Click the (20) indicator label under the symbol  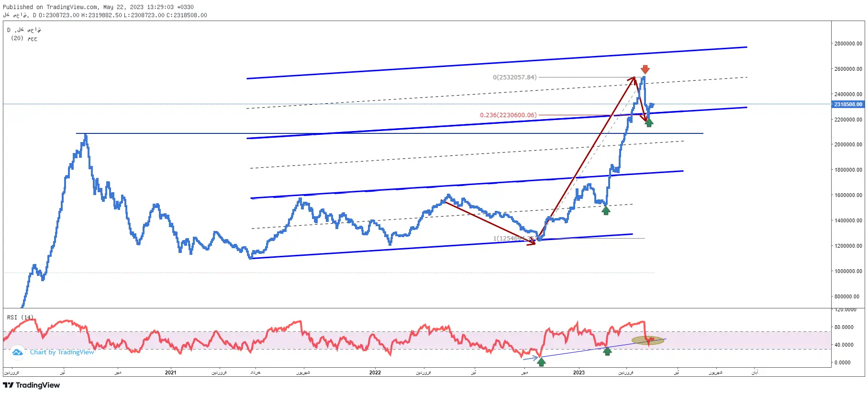(x=24, y=38)
